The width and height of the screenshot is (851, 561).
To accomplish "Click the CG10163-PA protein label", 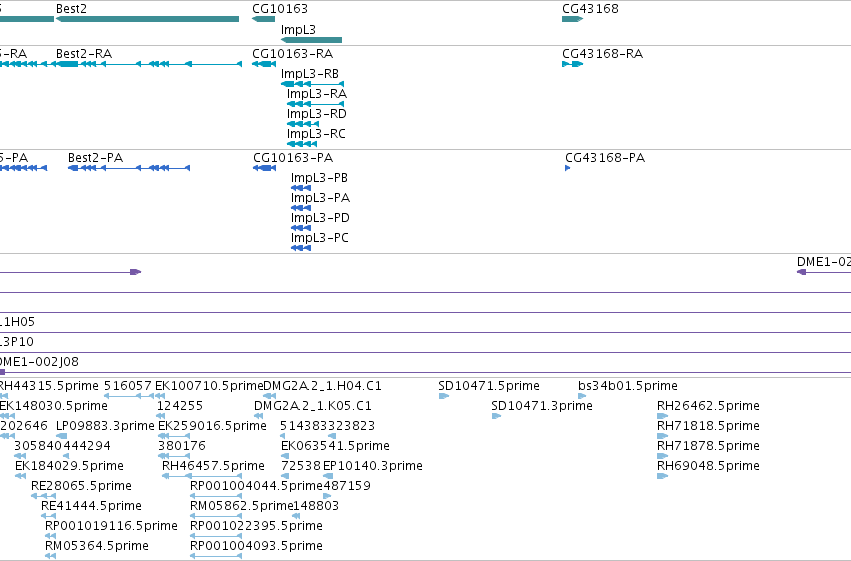I will point(293,158).
